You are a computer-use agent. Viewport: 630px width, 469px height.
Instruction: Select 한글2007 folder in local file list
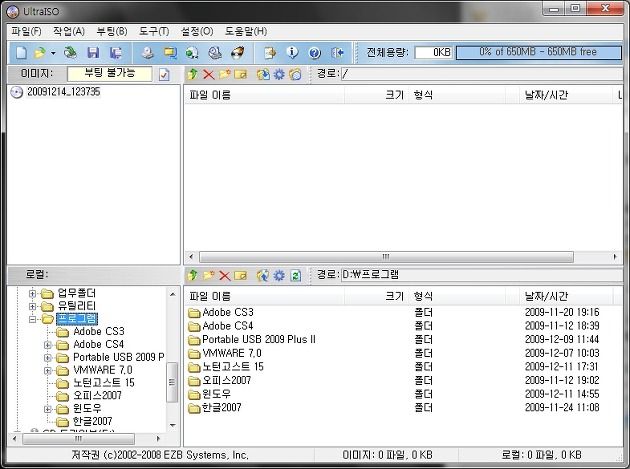(x=221, y=408)
